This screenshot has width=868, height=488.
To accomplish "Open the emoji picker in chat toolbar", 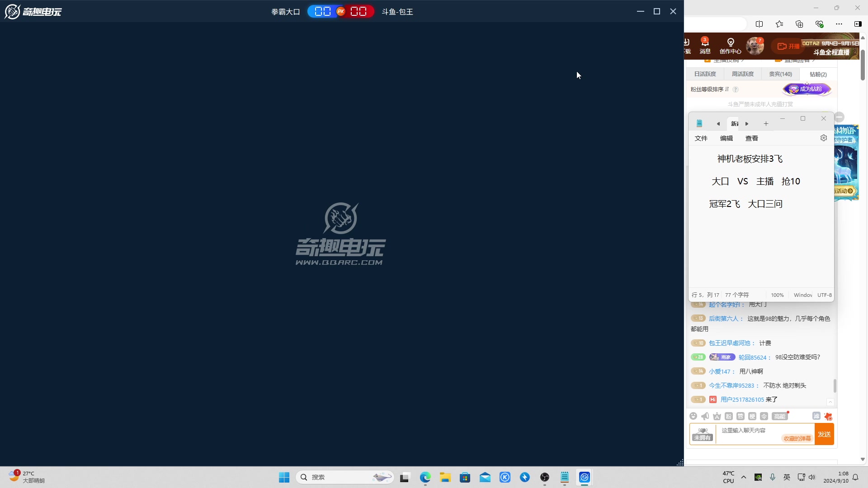I will (693, 416).
